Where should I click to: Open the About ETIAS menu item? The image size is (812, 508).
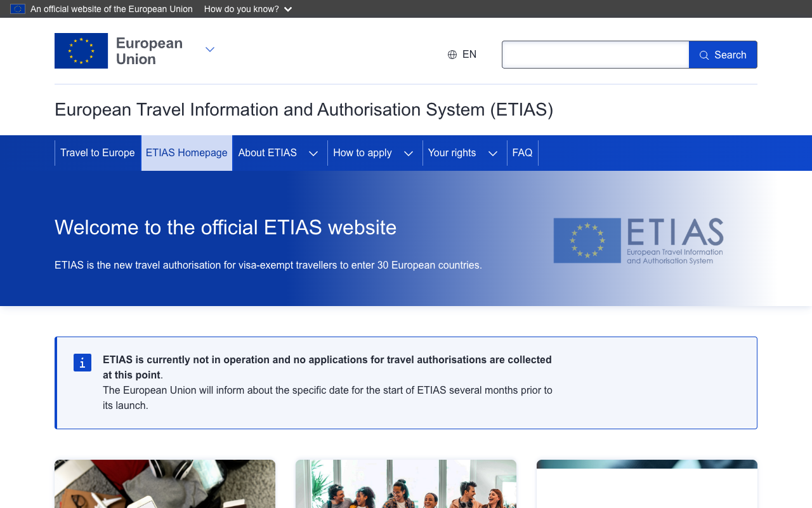(268, 153)
